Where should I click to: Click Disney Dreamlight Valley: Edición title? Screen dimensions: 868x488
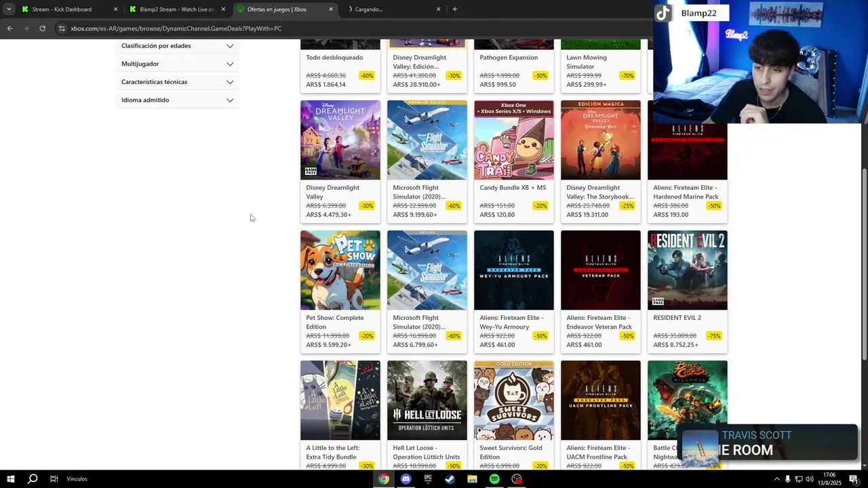[x=420, y=62]
